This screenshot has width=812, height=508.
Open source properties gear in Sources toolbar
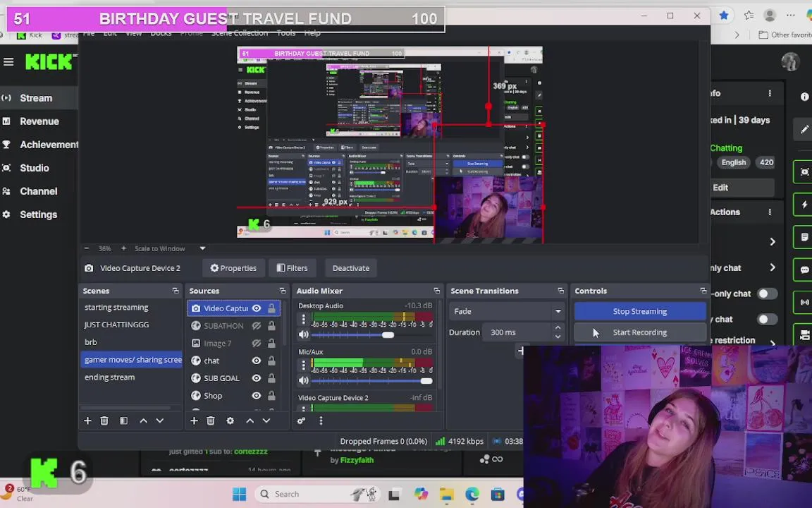click(x=230, y=421)
